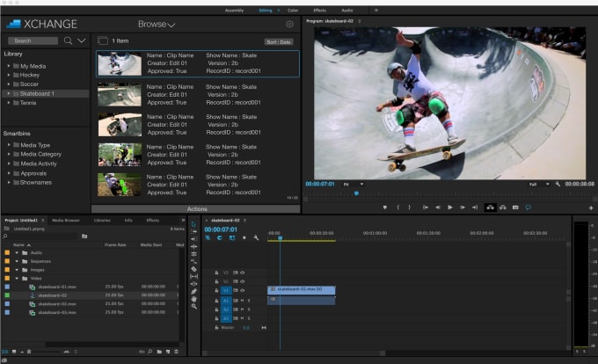Select the Slide tool
This screenshot has height=364, width=598.
coord(193,284)
